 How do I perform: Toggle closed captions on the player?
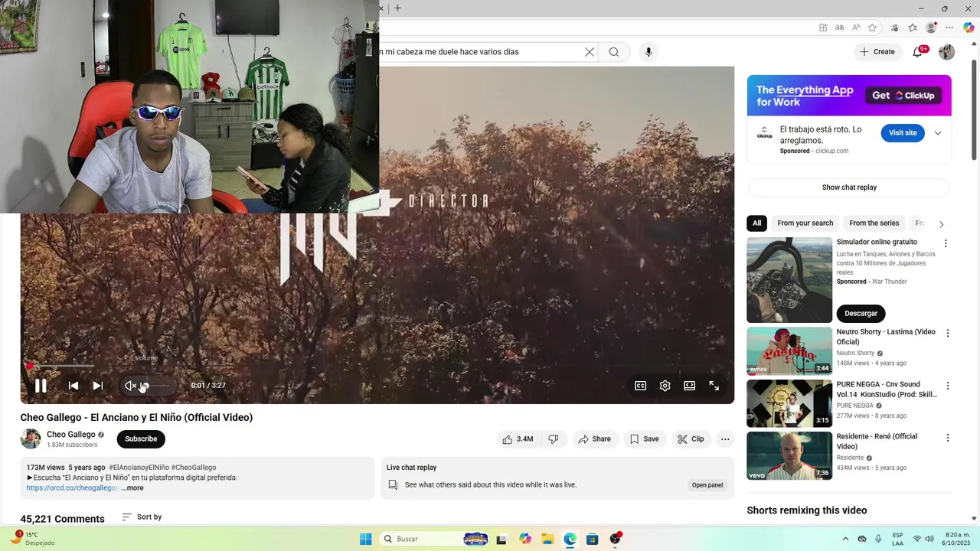click(641, 386)
